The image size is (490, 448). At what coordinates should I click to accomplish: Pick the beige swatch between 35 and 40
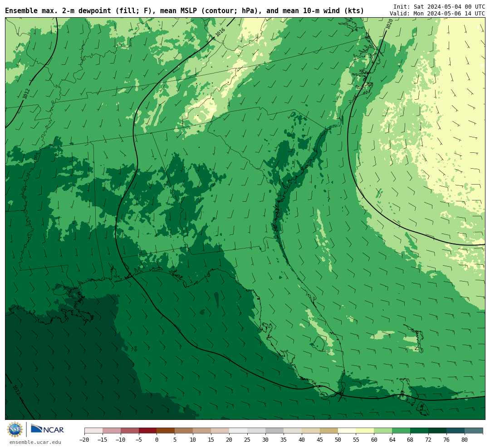coord(293,431)
